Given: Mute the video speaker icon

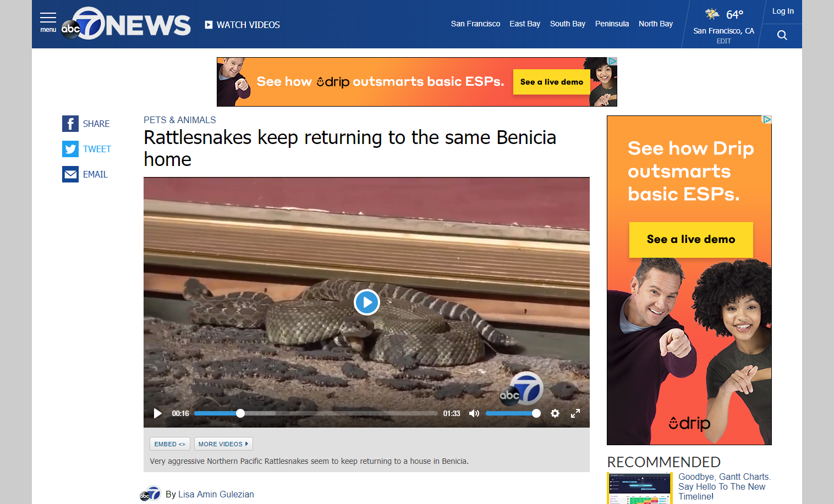Looking at the screenshot, I should tap(474, 413).
